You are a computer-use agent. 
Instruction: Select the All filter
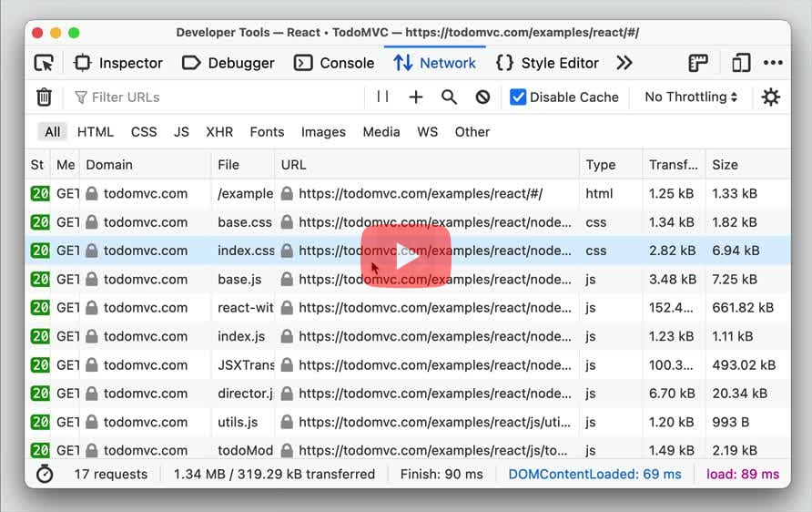pos(52,131)
